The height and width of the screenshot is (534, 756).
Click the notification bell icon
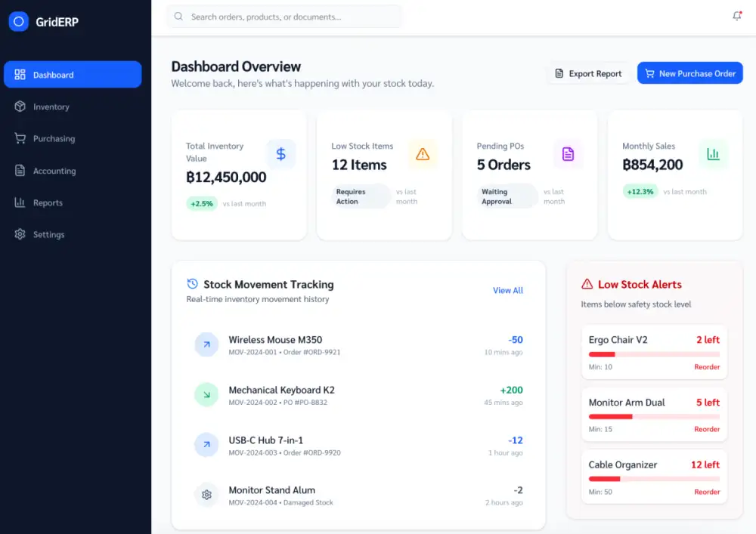[x=737, y=15]
